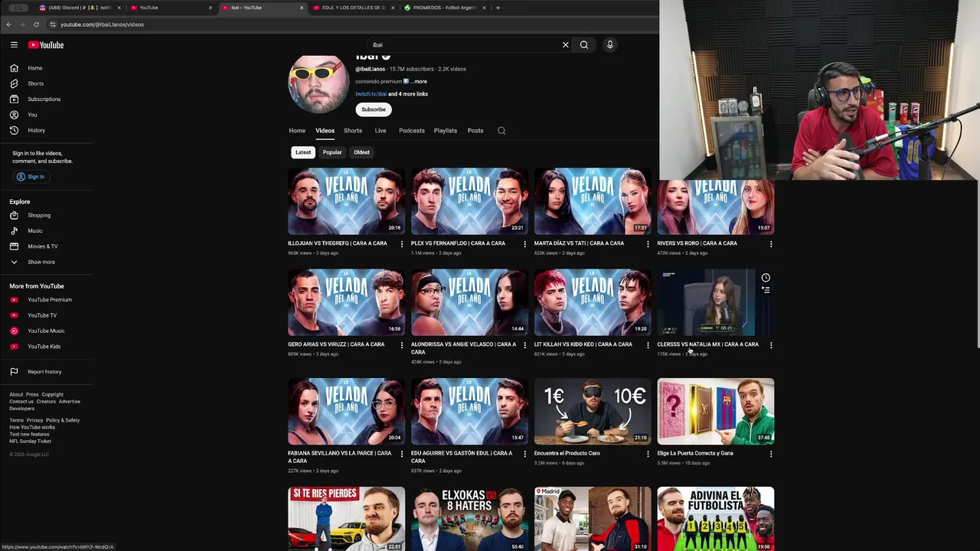Open options menu for Lit Killah vs Kidd Keo video
Image resolution: width=980 pixels, height=551 pixels.
click(648, 345)
